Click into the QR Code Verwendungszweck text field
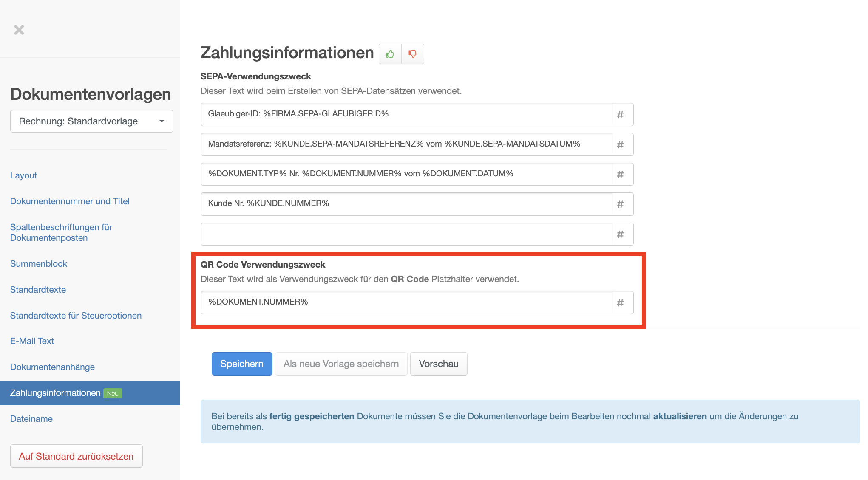868x480 pixels. coord(406,302)
